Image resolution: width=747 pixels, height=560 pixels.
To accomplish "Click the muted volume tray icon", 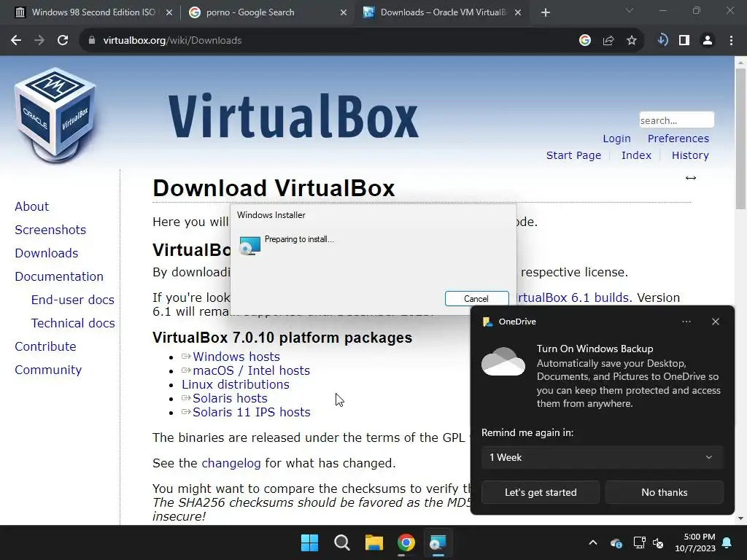I will pos(658,542).
